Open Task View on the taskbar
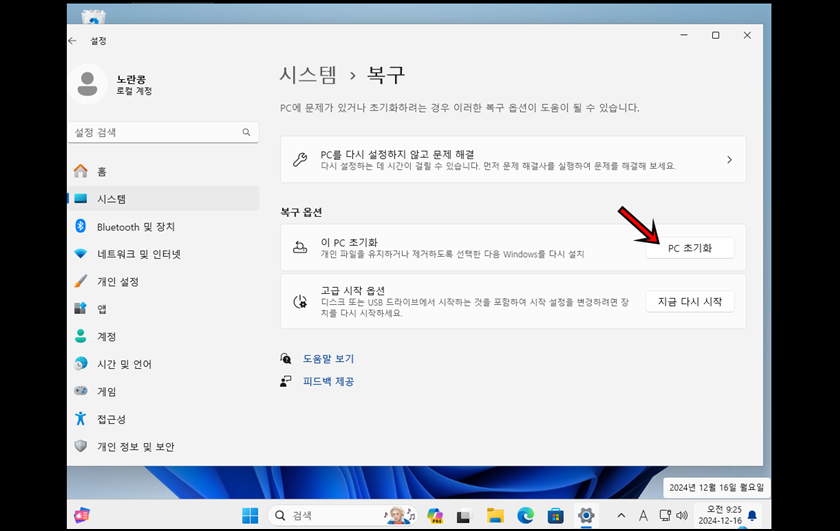 pos(464,515)
